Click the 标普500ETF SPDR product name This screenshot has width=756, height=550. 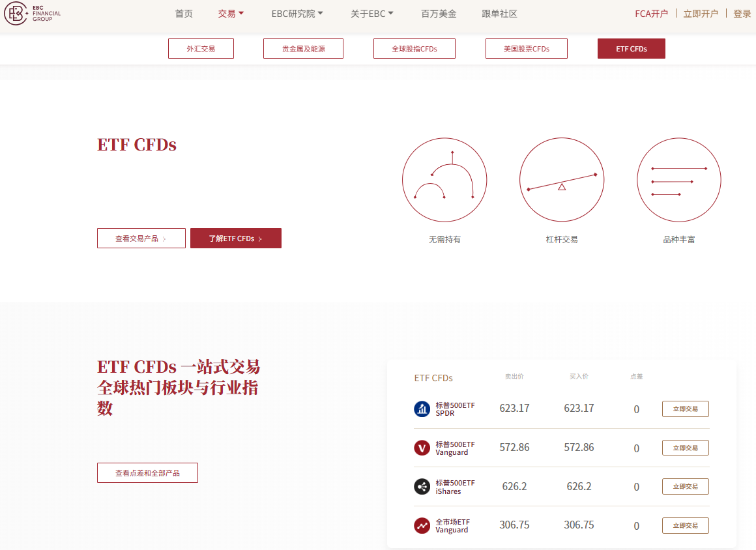click(455, 409)
